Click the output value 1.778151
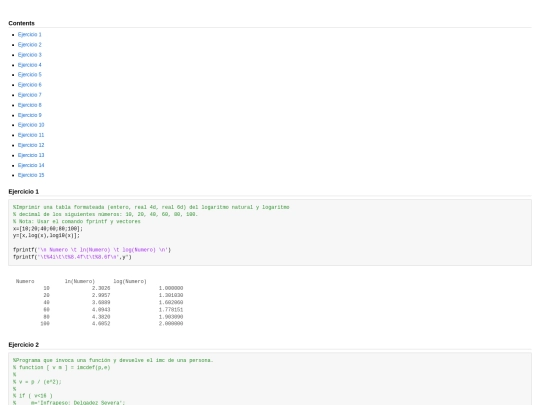Screen dimensions: 540x405 pos(171,310)
